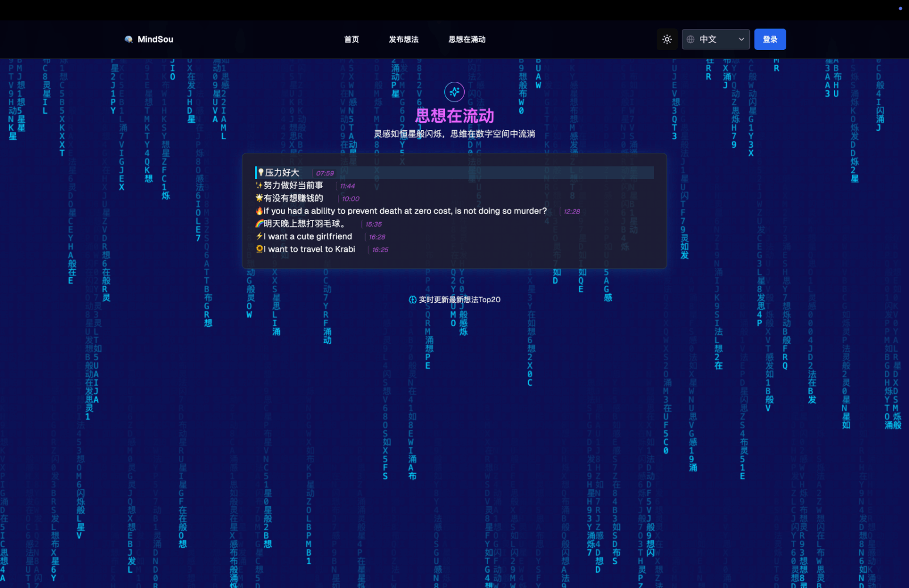Select the 压力好大 thought row

click(x=454, y=173)
